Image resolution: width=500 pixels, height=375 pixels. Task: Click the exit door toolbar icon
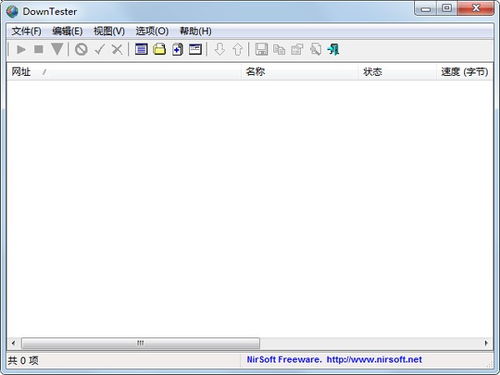pyautogui.click(x=333, y=49)
